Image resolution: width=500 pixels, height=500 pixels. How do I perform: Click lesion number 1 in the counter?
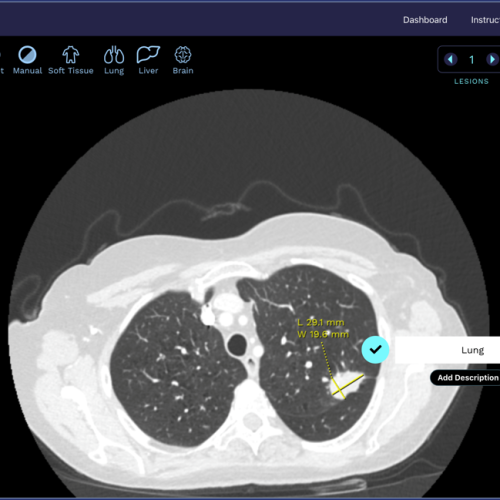[471, 60]
